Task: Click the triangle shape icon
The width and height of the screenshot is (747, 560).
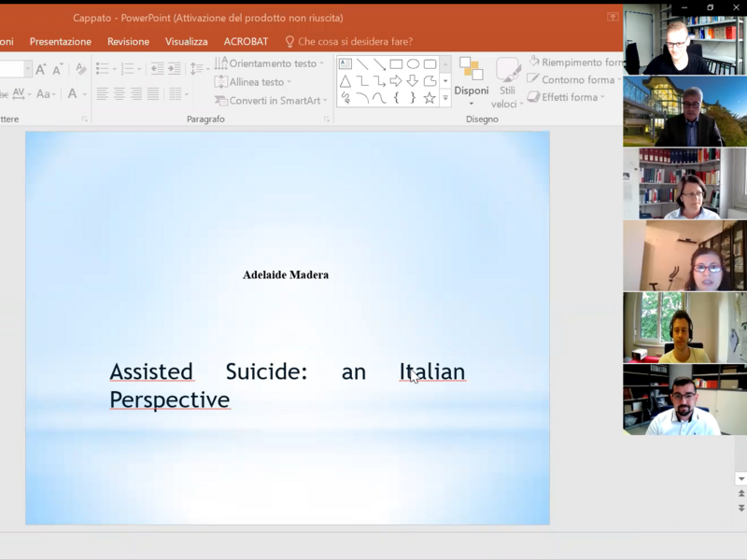Action: tap(345, 81)
